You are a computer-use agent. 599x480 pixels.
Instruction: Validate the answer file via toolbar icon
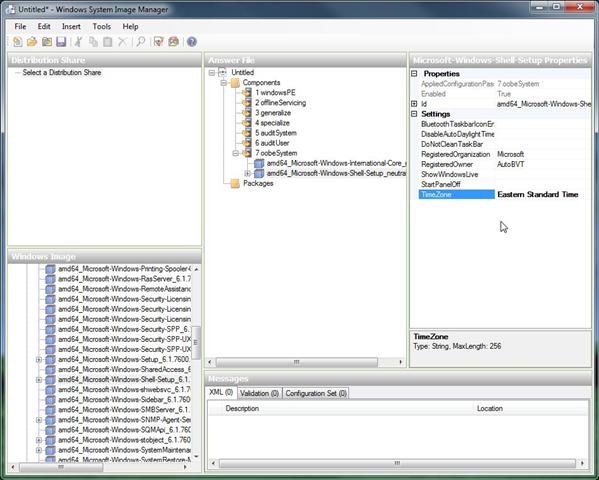click(x=158, y=42)
